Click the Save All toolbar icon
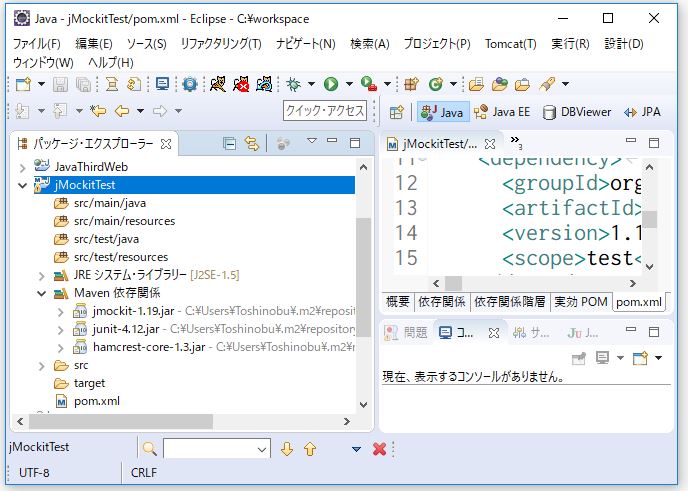The height and width of the screenshot is (491, 688). pos(83,84)
